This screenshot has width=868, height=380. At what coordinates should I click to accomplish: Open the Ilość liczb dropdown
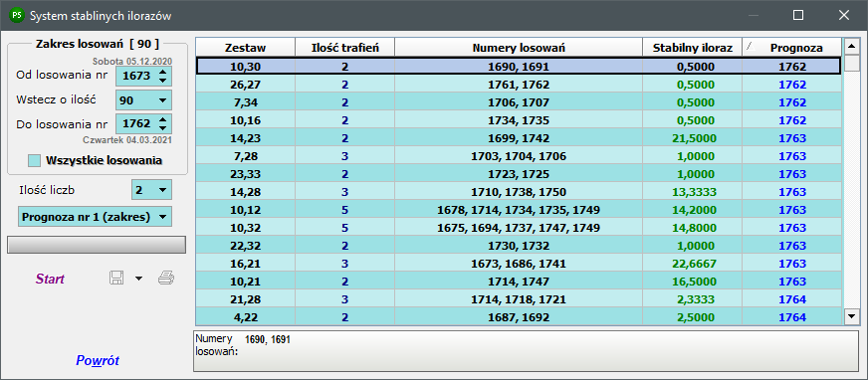pyautogui.click(x=162, y=190)
